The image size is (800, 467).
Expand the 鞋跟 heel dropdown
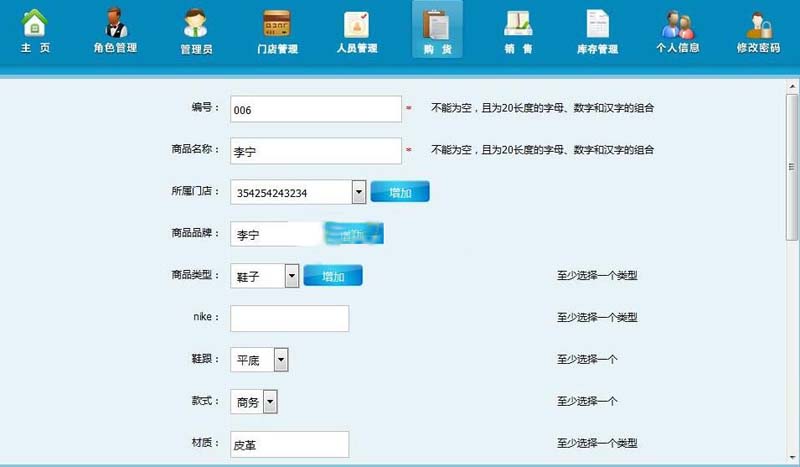tap(281, 360)
